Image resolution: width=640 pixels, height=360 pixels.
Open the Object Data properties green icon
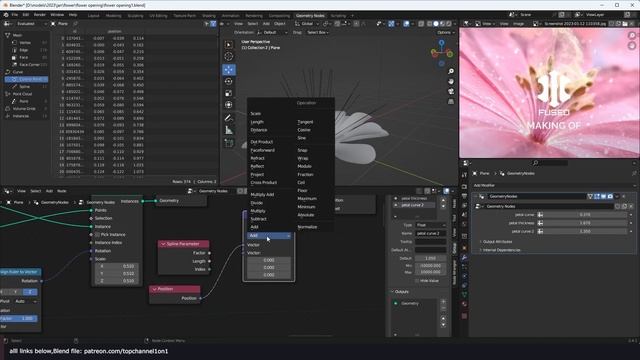(464, 294)
